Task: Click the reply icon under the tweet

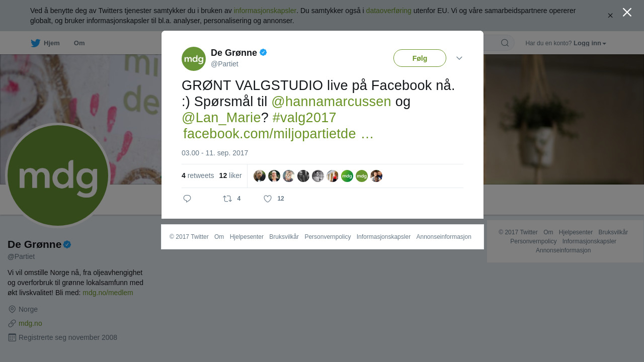Action: (187, 199)
